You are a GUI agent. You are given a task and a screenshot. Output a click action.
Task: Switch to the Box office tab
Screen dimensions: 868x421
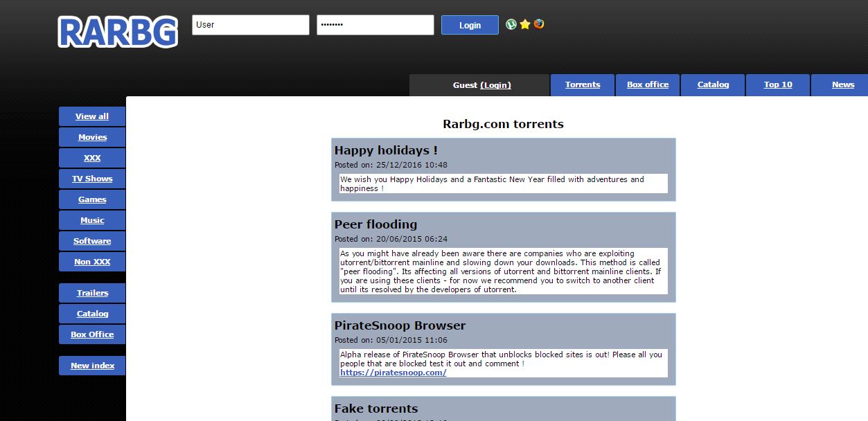point(648,84)
